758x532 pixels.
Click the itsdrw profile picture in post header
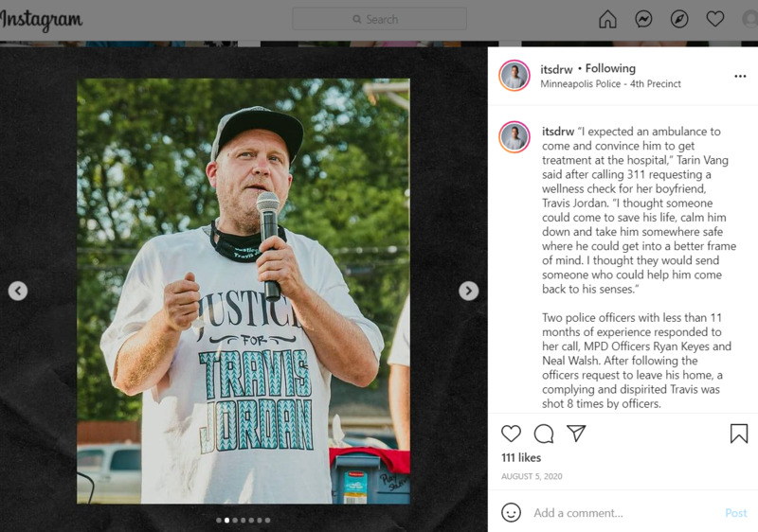514,76
